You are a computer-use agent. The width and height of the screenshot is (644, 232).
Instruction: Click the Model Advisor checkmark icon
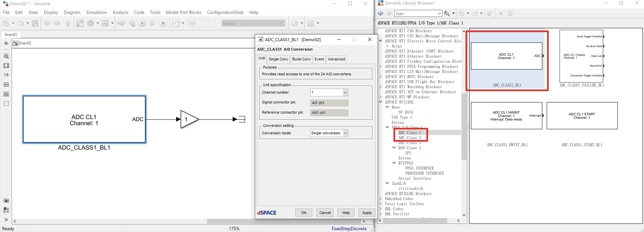point(295,23)
